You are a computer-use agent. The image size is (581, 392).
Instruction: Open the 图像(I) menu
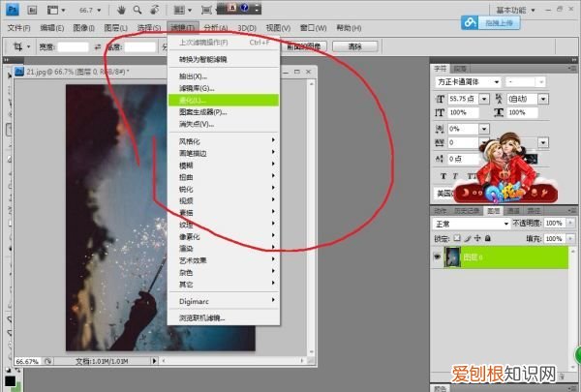83,28
